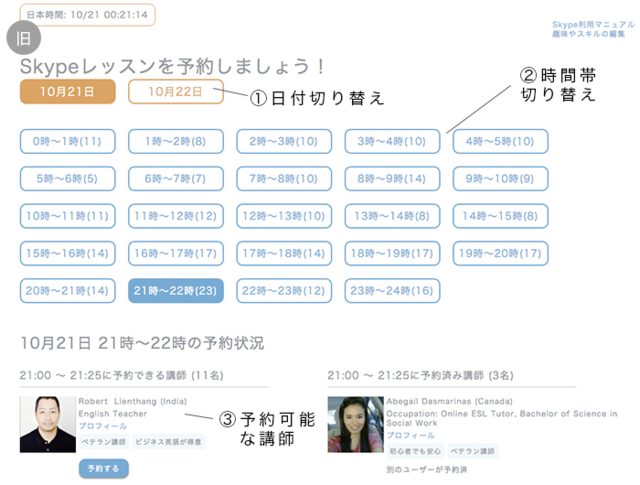The image size is (640, 485).
Task: Click Robert Lienthang's profile photo
Action: pyautogui.click(x=47, y=424)
